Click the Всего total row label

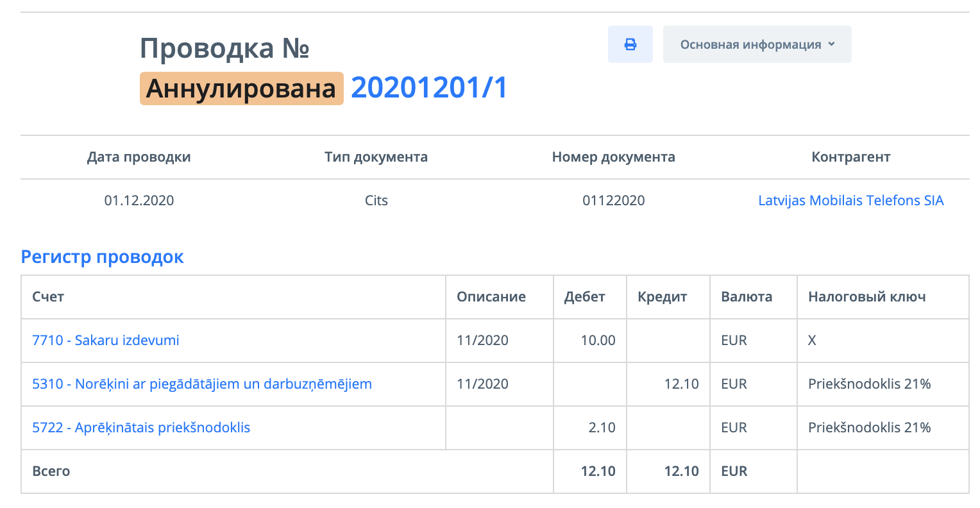51,471
